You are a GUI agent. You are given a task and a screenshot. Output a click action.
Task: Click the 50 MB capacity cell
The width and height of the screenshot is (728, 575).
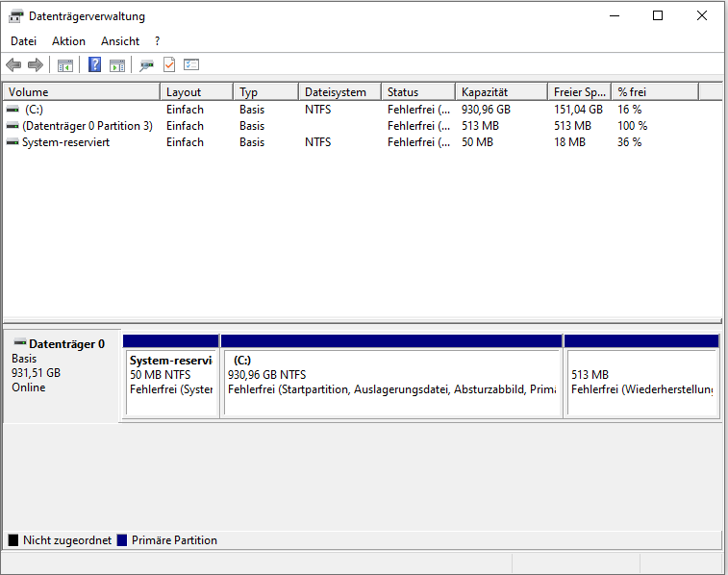coord(477,142)
